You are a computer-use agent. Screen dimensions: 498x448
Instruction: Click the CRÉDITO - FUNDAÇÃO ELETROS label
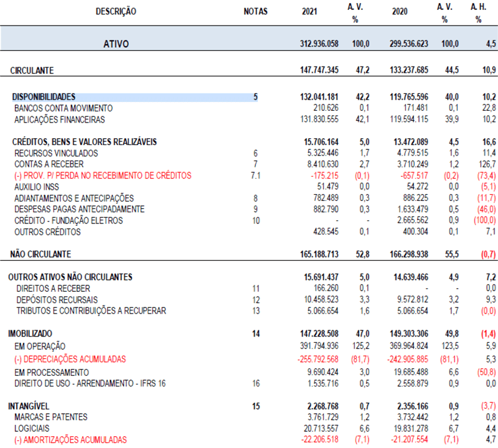[68, 221]
